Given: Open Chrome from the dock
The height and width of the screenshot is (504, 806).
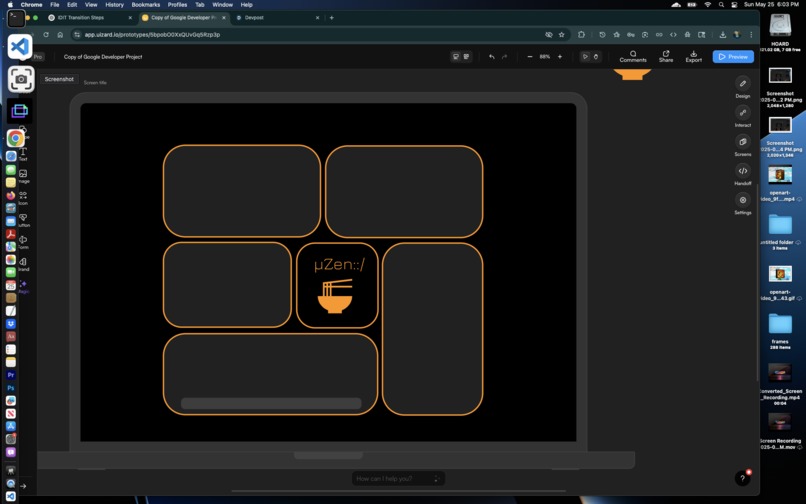Looking at the screenshot, I should [15, 138].
